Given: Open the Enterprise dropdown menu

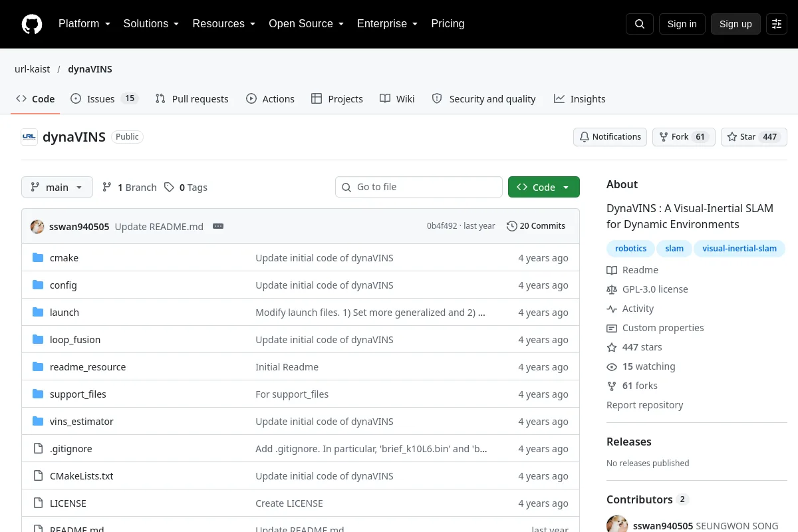Looking at the screenshot, I should [388, 24].
